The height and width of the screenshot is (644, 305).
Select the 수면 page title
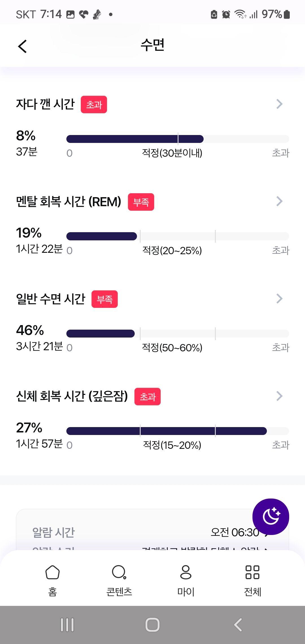coord(152,45)
